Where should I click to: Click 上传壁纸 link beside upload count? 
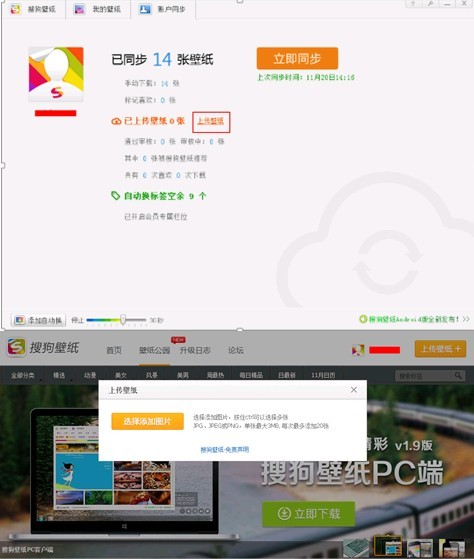[211, 121]
